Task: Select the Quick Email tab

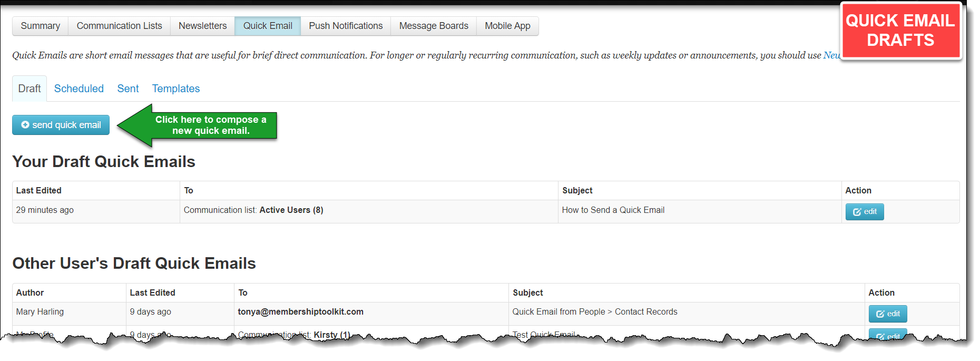Action: 268,26
